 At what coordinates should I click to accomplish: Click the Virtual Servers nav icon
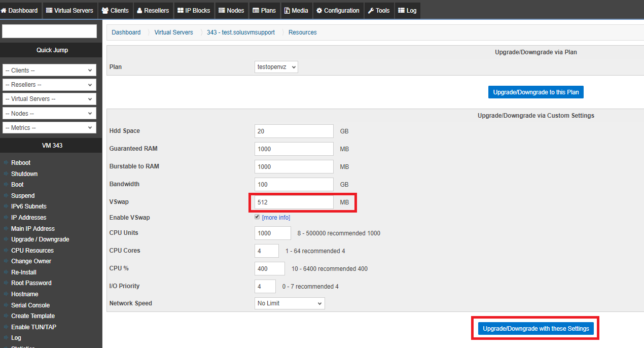pos(49,11)
